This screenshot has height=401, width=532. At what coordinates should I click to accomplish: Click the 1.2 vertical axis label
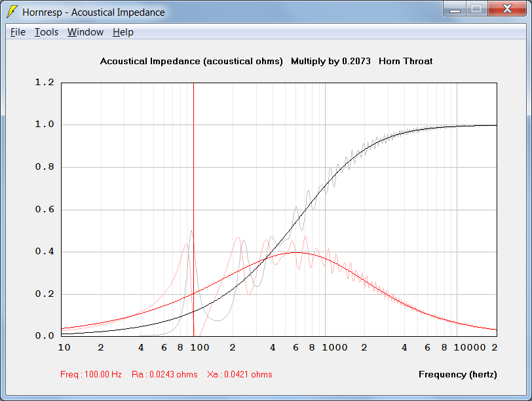coord(45,83)
